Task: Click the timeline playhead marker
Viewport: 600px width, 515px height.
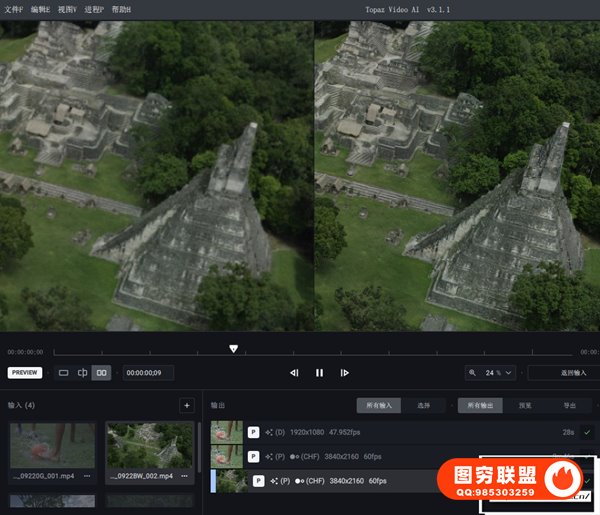Action: (234, 349)
